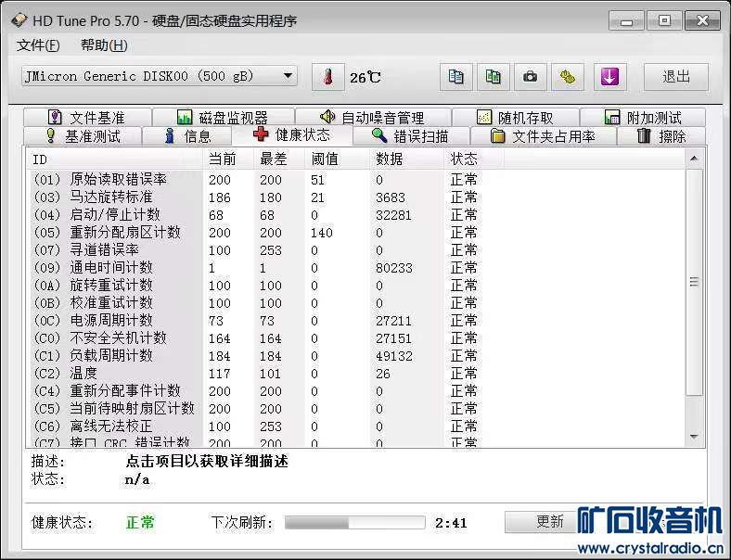Click the next refresh progress bar

(354, 522)
